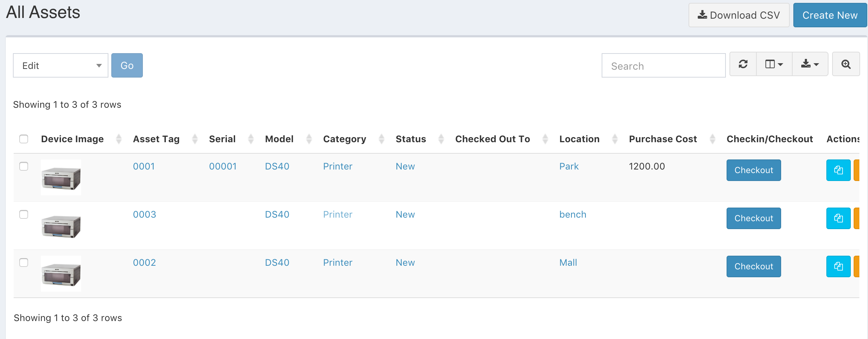
Task: Select all rows with the header checkbox
Action: tap(24, 139)
